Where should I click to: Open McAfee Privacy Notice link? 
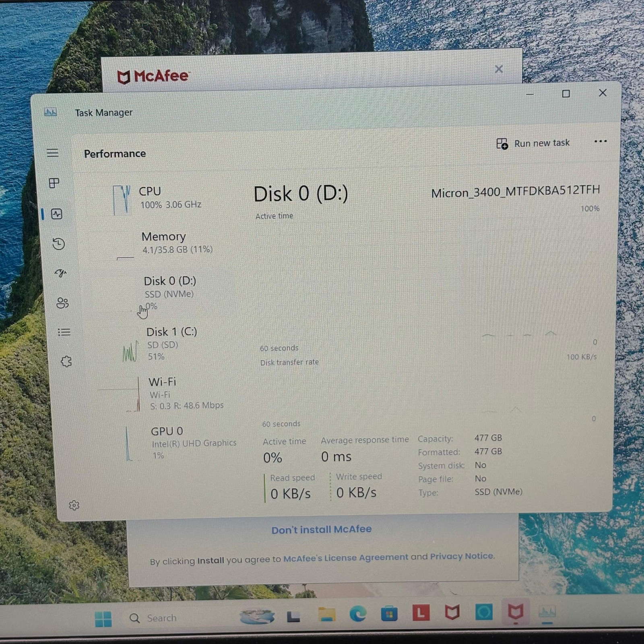tap(462, 556)
